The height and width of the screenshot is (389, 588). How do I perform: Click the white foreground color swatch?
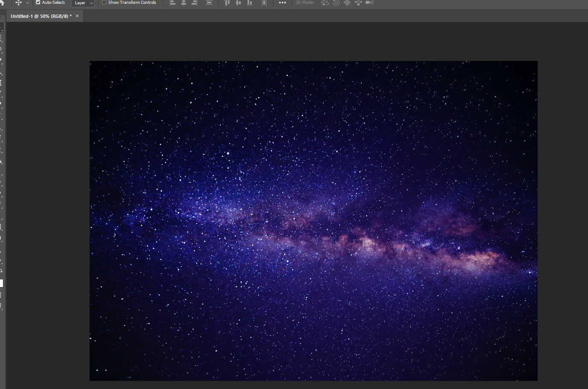tap(1, 283)
